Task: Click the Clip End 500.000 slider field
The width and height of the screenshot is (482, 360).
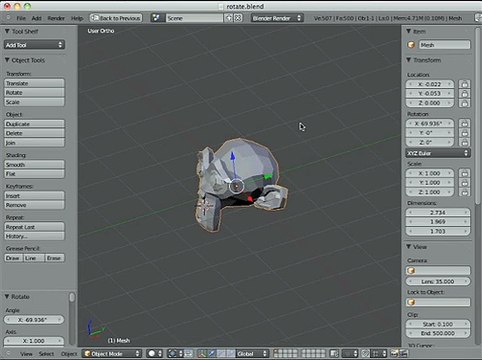Action: tap(438, 333)
